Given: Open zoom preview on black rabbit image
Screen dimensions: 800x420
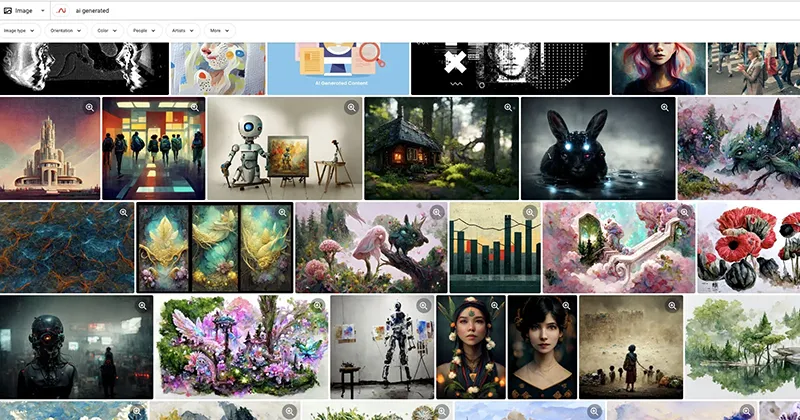Looking at the screenshot, I should coord(664,108).
